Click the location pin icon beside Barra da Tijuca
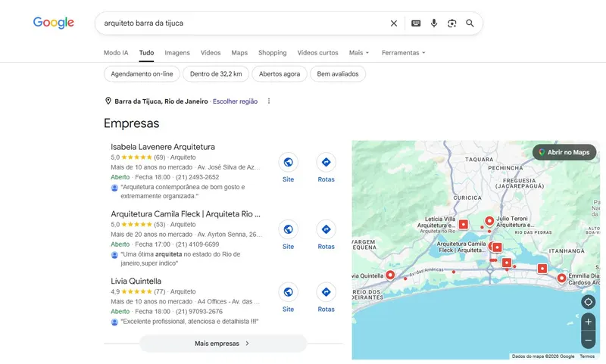This screenshot has height=364, width=606. click(x=108, y=101)
